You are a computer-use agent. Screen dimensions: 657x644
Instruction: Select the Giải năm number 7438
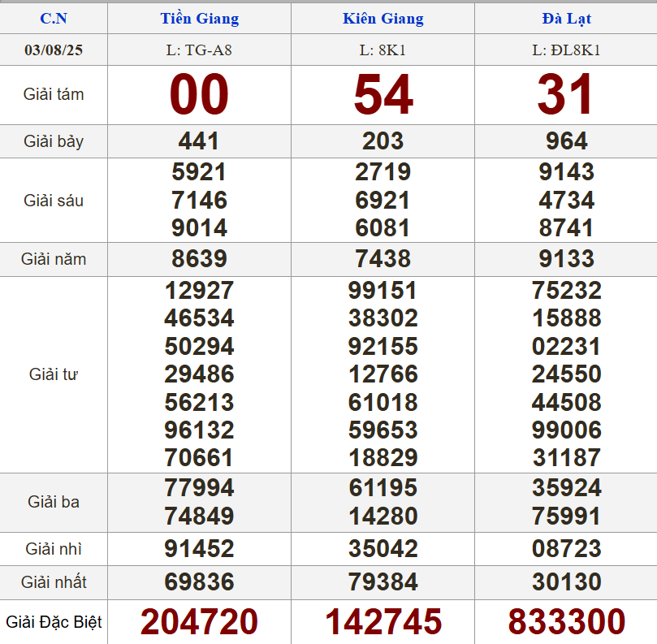click(x=383, y=259)
